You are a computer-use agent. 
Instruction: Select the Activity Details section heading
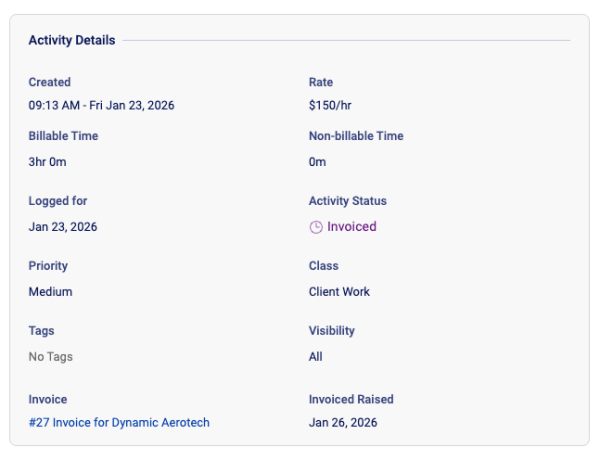click(x=71, y=41)
